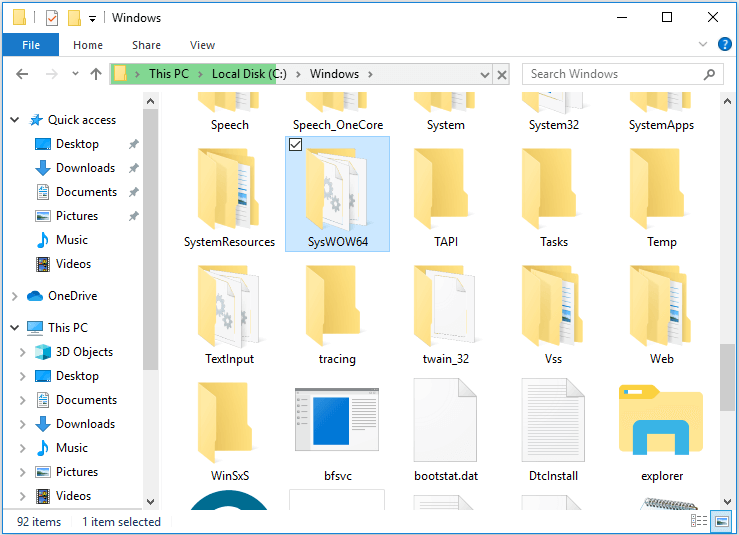The image size is (739, 535).
Task: Open Pictures under Quick access
Action: (77, 216)
